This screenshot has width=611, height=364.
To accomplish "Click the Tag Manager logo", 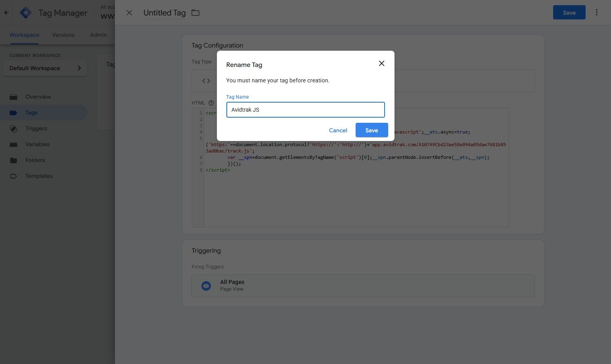I will tap(26, 13).
